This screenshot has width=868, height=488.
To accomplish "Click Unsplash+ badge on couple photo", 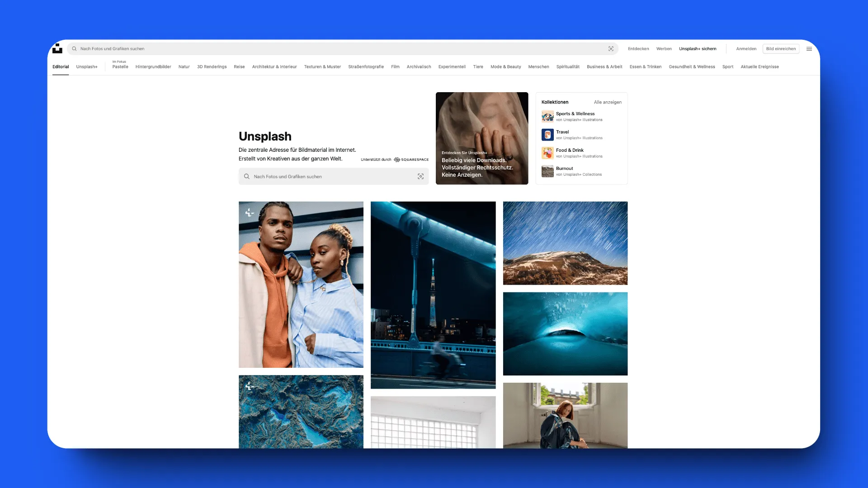I will (x=250, y=212).
